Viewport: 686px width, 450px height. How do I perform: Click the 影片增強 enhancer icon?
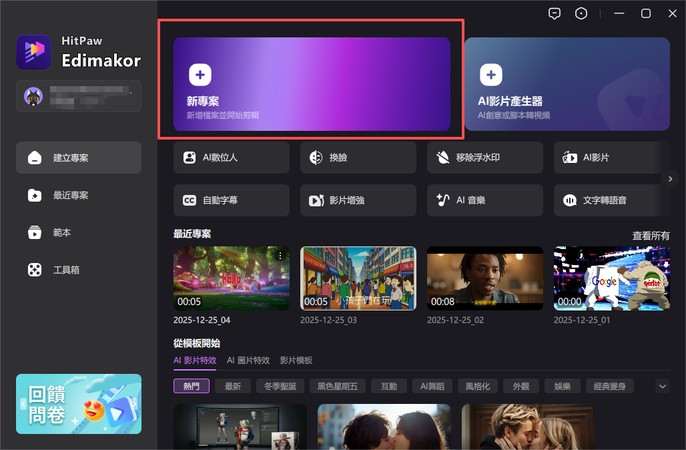coord(316,200)
